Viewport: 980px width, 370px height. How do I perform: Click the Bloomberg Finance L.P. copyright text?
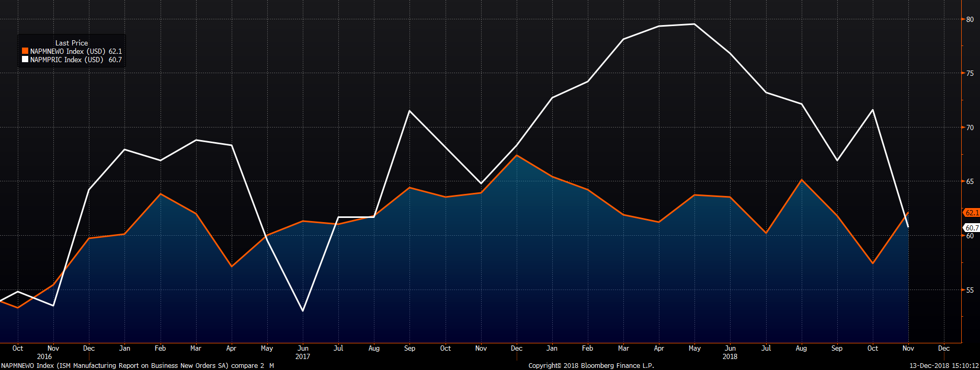[591, 366]
